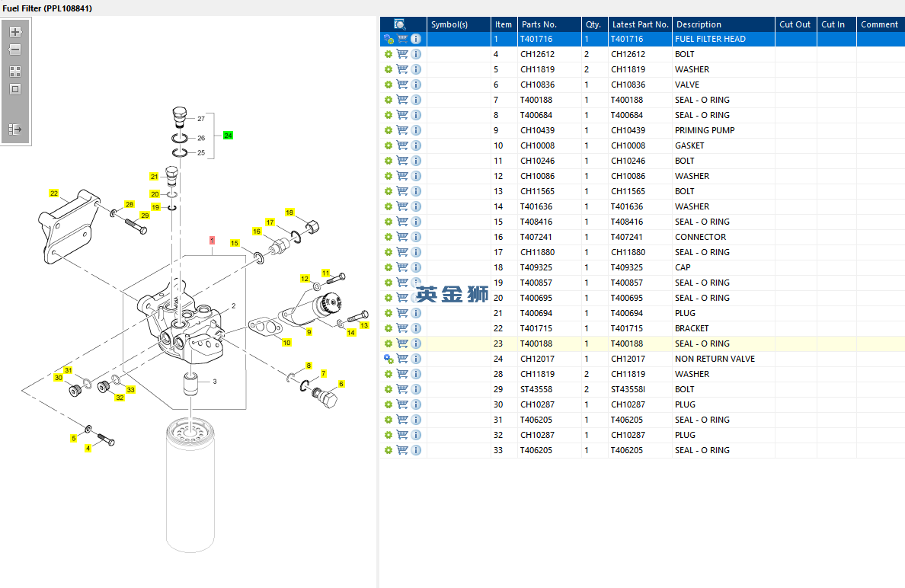The width and height of the screenshot is (905, 588).
Task: Add item 4 BOLT CH12612 to cart
Action: [x=402, y=54]
